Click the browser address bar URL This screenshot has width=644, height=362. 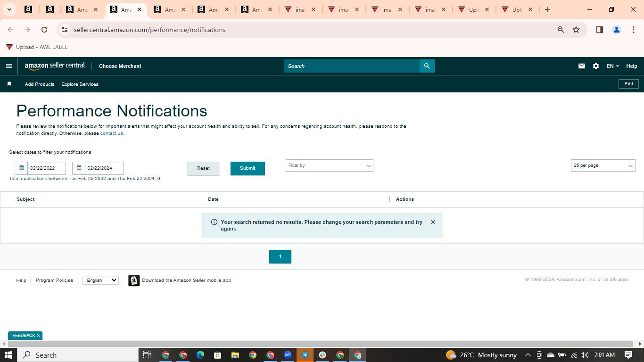150,30
